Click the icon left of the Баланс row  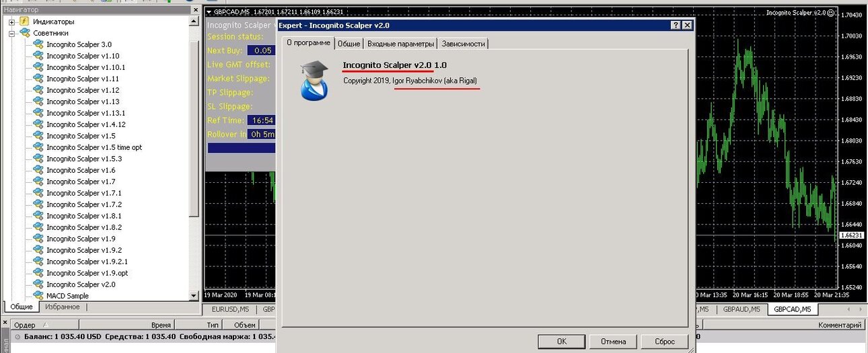coord(17,336)
